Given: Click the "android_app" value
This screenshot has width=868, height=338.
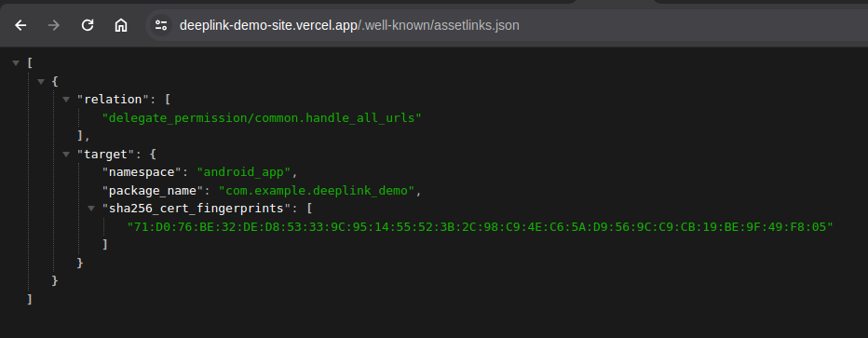Looking at the screenshot, I should [244, 172].
